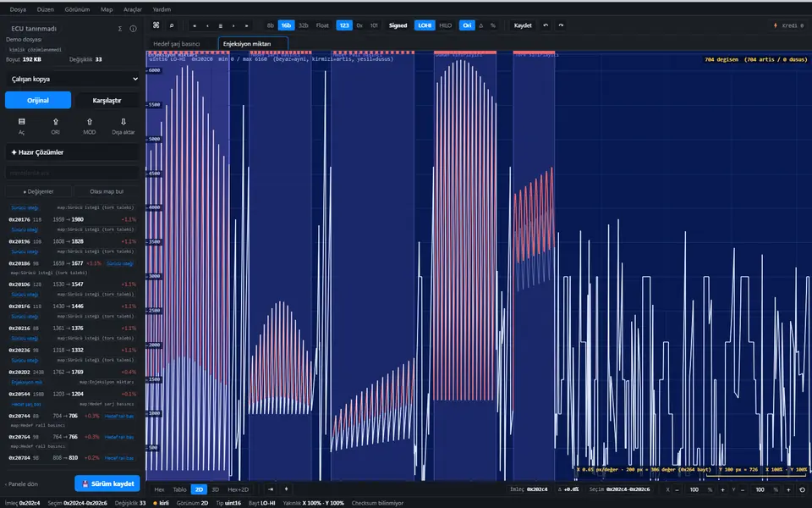Click the Panele dön link
Viewport: 812px width, 508px height.
(22, 484)
